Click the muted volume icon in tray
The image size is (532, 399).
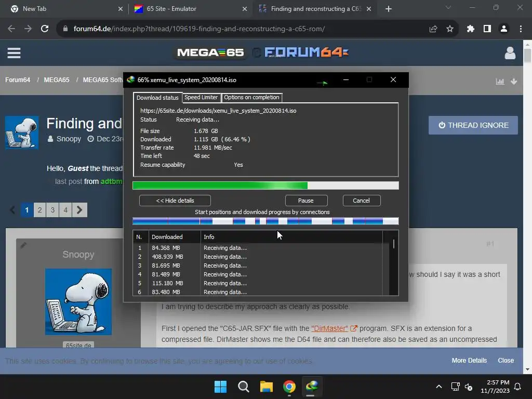pyautogui.click(x=469, y=387)
